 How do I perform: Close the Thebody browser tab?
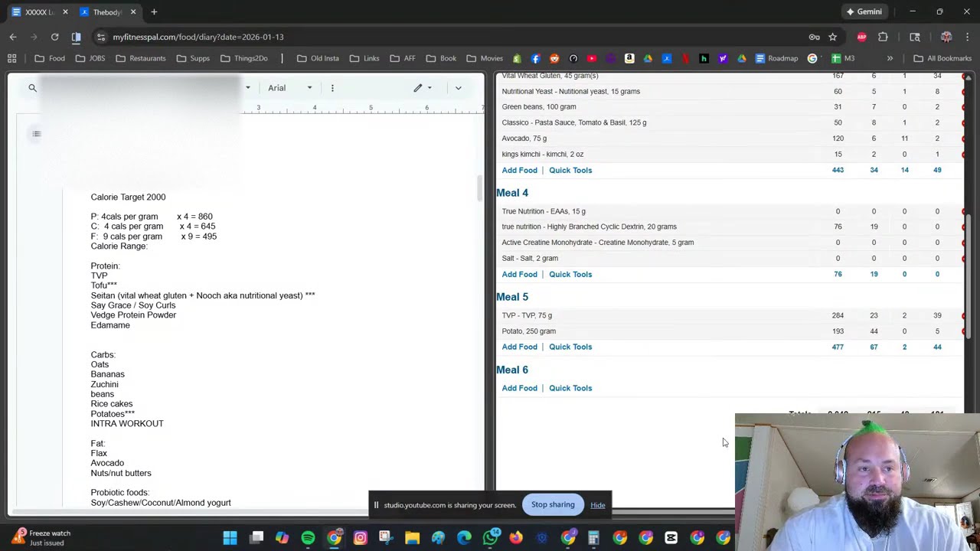(x=133, y=12)
